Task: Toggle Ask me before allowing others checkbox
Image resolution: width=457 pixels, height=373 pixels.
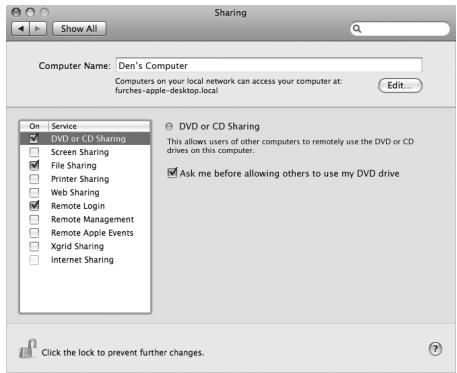Action: tap(172, 173)
